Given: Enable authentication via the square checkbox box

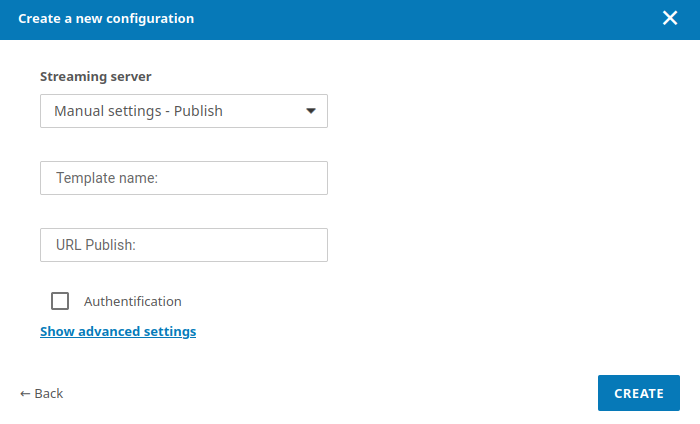Looking at the screenshot, I should point(60,301).
